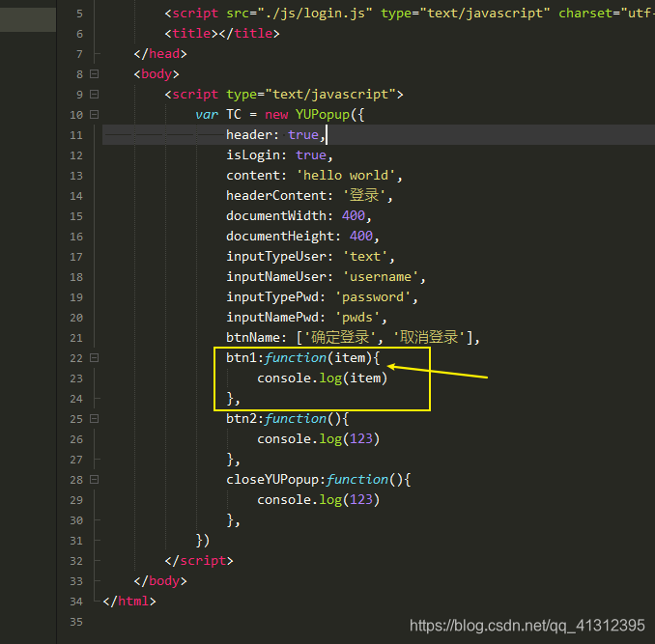
Task: Click the '登录' headerContent value
Action: click(364, 195)
